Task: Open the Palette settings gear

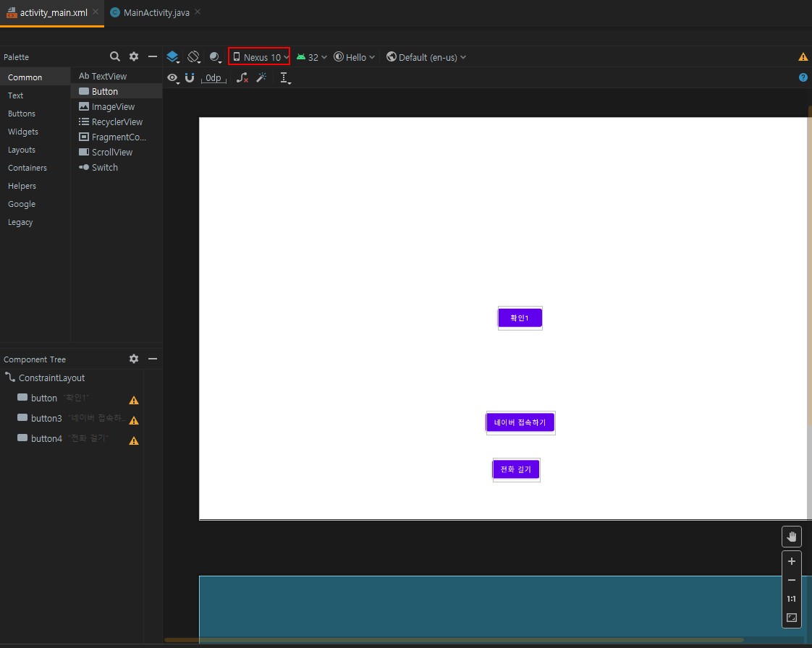Action: pos(134,56)
